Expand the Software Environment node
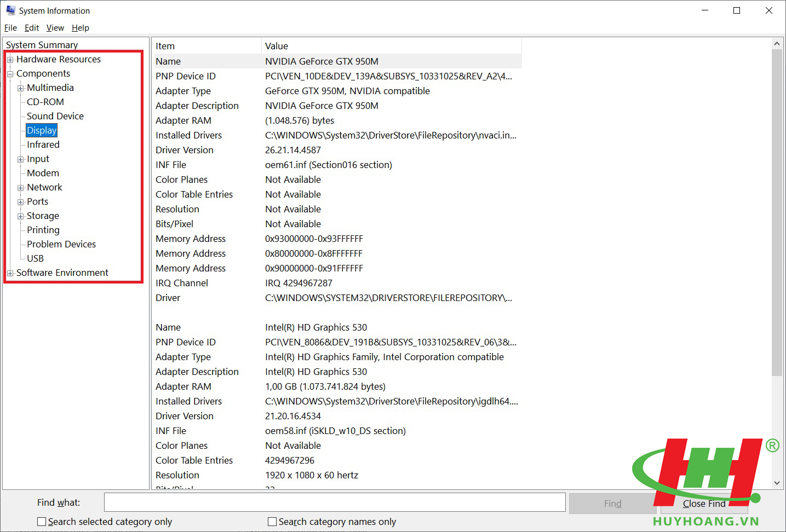Image resolution: width=786 pixels, height=532 pixels. point(10,273)
